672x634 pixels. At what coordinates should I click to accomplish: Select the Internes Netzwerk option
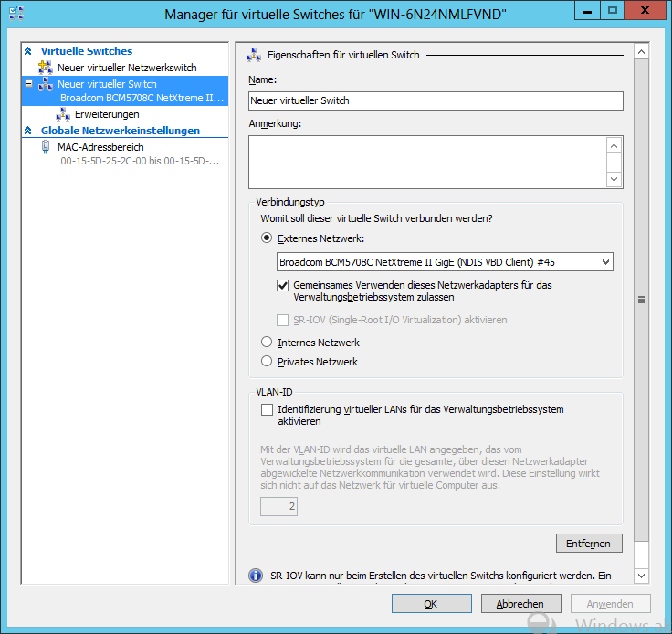point(267,343)
